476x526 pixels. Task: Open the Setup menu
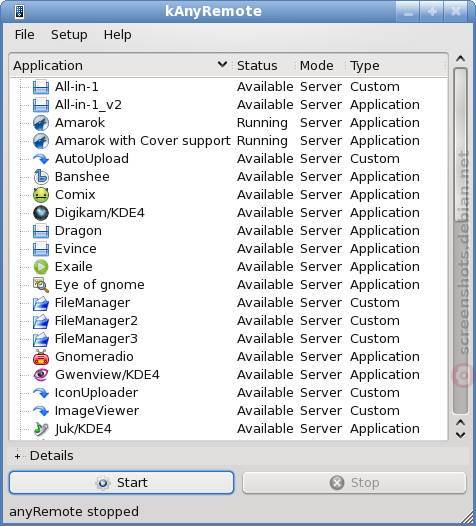69,35
